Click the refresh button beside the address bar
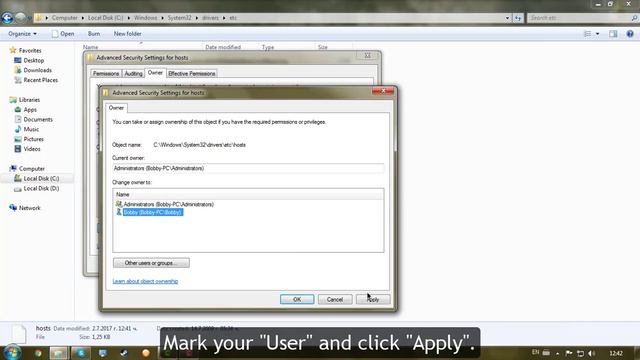 [518, 18]
